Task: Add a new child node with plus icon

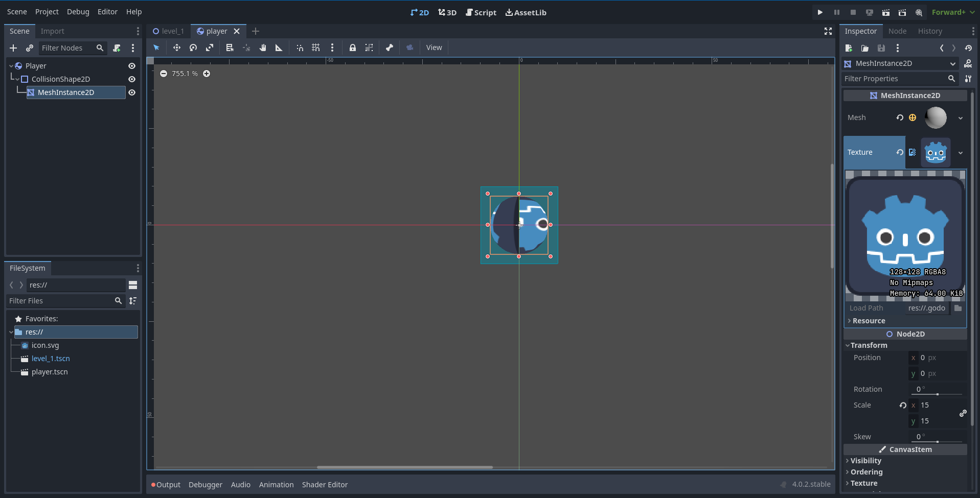Action: point(13,48)
